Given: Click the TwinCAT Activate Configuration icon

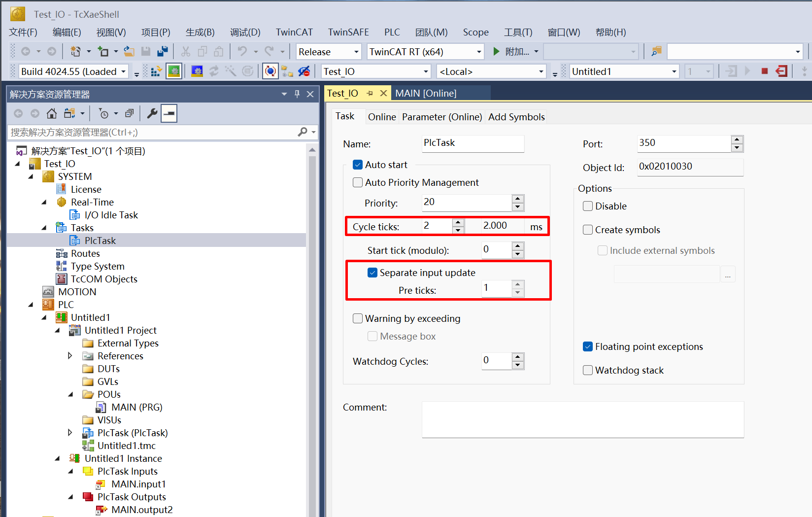Looking at the screenshot, I should (x=156, y=71).
